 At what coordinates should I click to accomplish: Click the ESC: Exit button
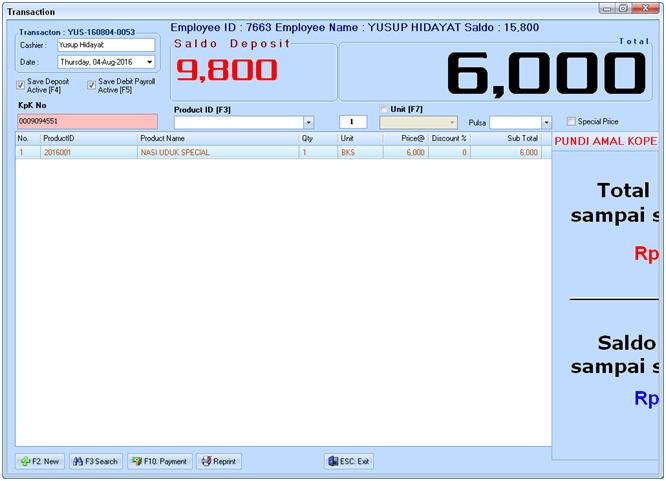(348, 461)
